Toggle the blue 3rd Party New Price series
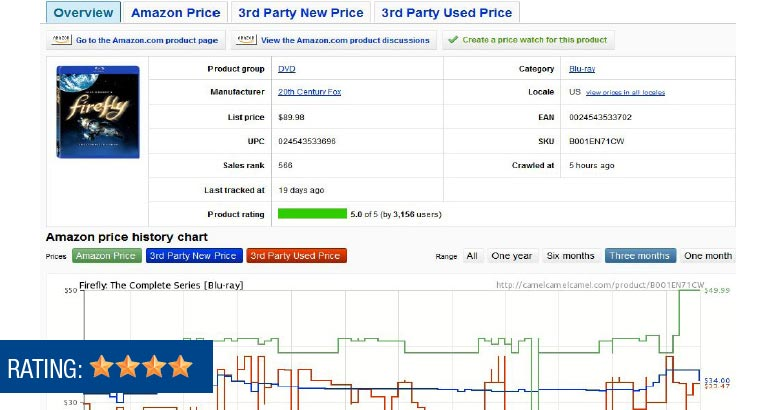 pyautogui.click(x=194, y=256)
